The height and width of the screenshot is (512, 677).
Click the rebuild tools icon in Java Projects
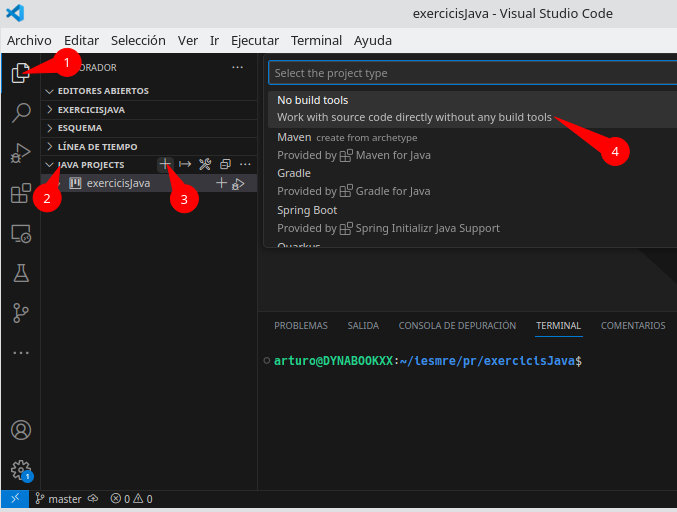click(x=205, y=164)
